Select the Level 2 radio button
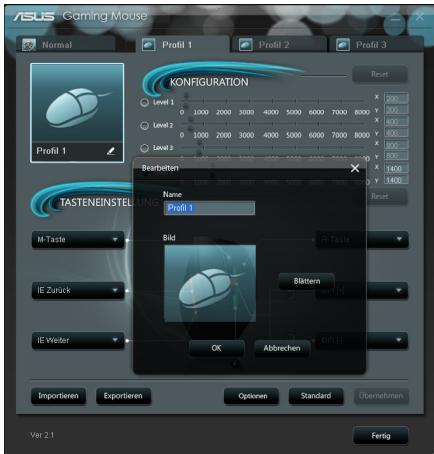434x454 pixels. (x=144, y=125)
